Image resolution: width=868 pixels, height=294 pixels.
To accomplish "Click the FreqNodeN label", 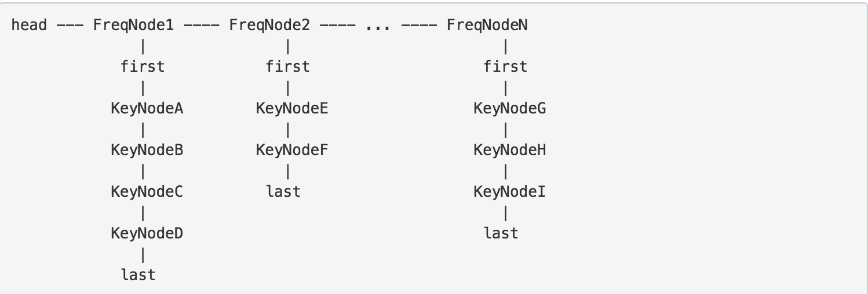I will pos(487,25).
